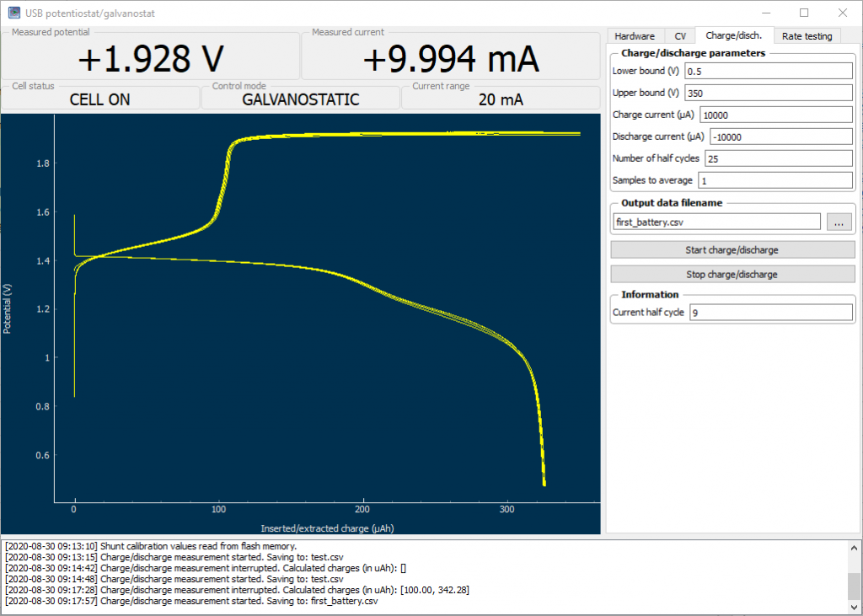Click the GALVANOSTATIC control mode text
Image resolution: width=863 pixels, height=616 pixels.
(x=301, y=99)
